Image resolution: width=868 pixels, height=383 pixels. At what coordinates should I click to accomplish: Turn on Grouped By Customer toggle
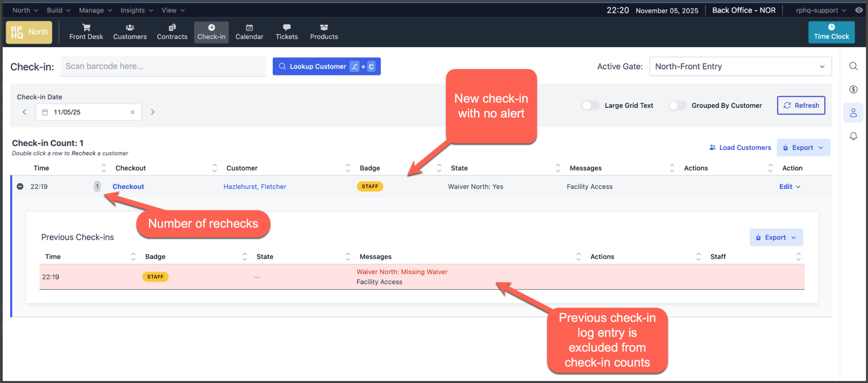tap(677, 105)
